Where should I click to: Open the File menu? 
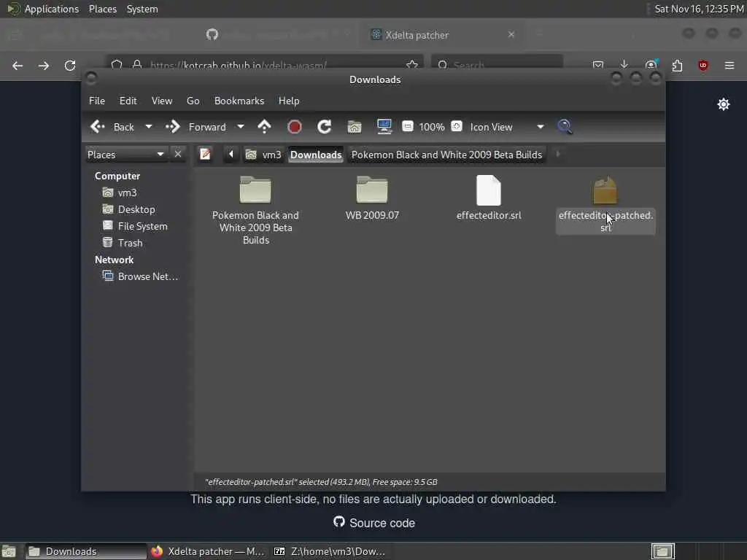(97, 101)
